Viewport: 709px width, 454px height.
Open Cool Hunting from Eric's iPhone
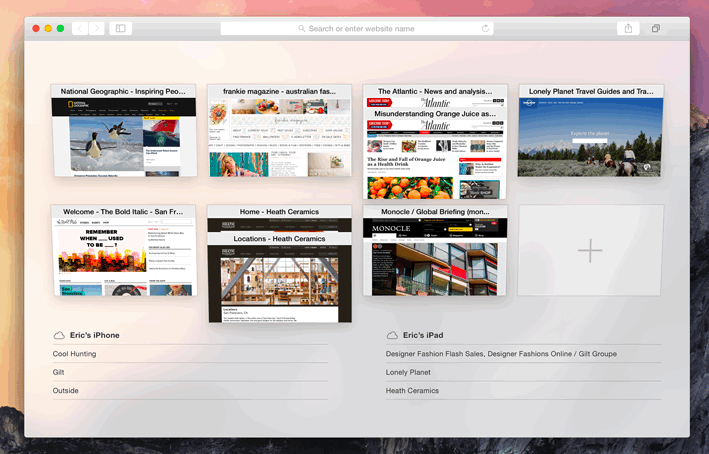(x=190, y=354)
